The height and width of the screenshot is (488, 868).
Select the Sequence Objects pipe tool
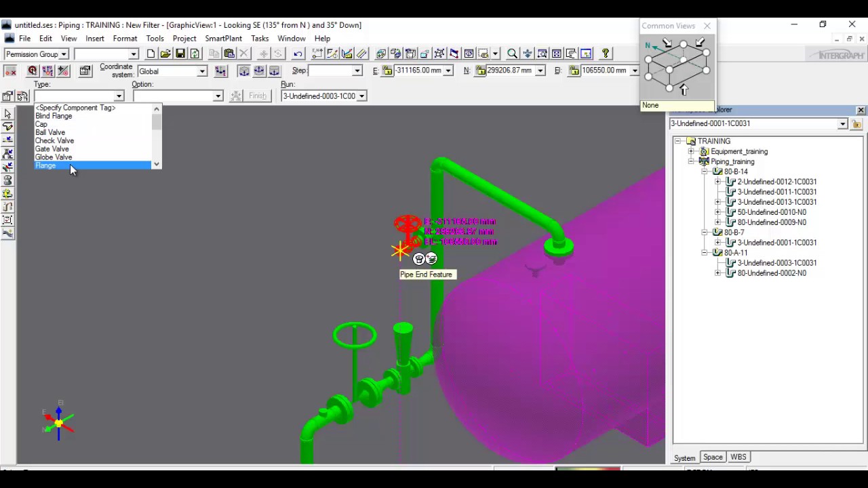pyautogui.click(x=7, y=207)
